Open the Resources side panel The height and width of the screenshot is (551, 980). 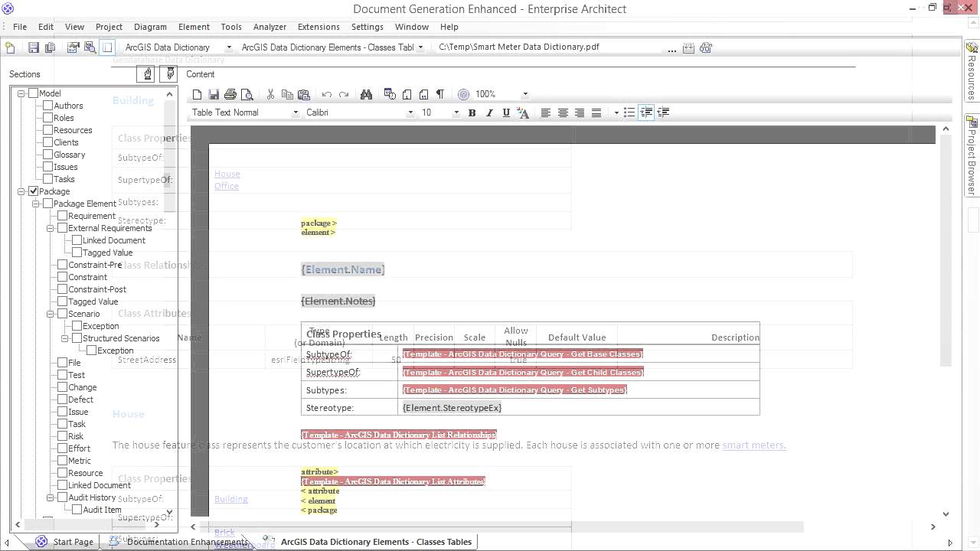[972, 70]
